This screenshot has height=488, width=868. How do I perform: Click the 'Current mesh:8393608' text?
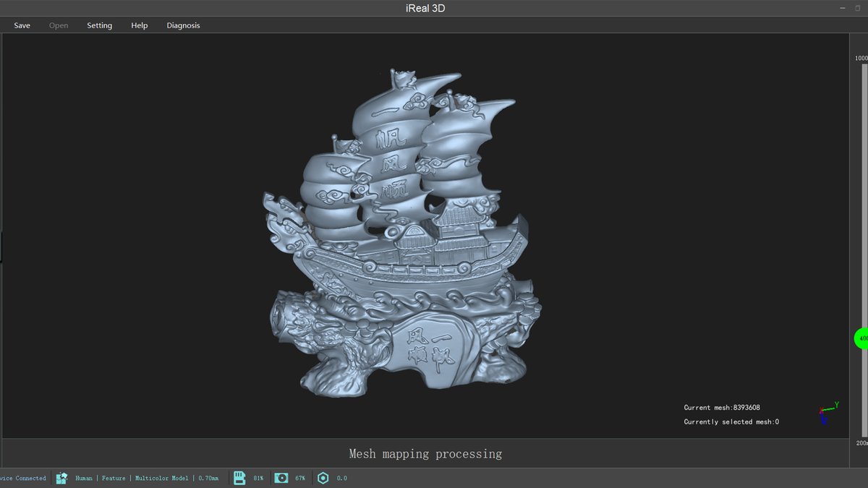pos(722,408)
